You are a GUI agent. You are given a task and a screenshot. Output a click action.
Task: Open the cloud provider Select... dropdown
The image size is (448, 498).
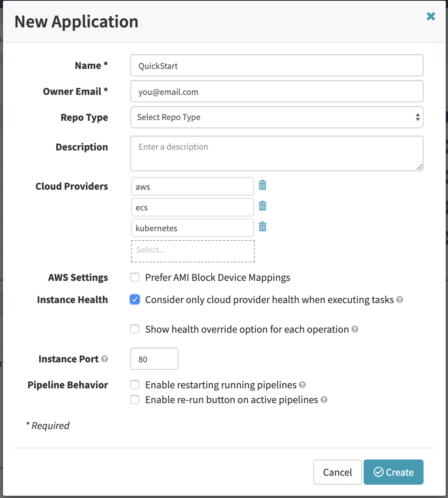pos(193,251)
